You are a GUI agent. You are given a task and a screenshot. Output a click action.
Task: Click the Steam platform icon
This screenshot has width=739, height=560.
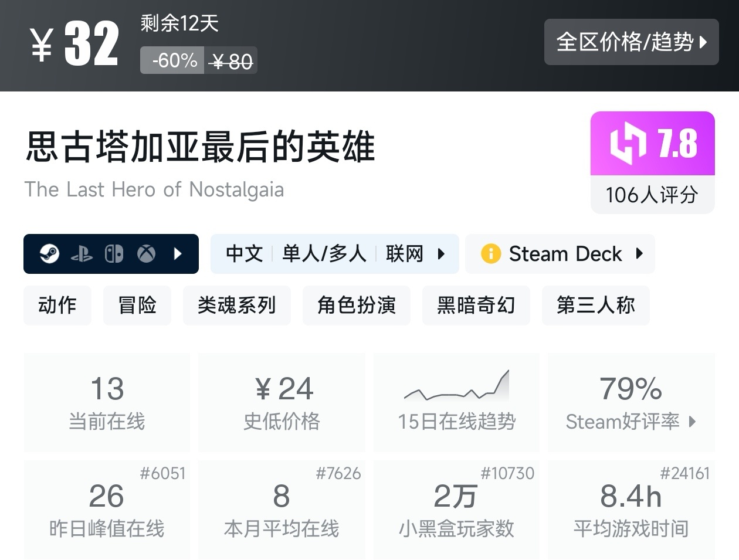point(50,254)
